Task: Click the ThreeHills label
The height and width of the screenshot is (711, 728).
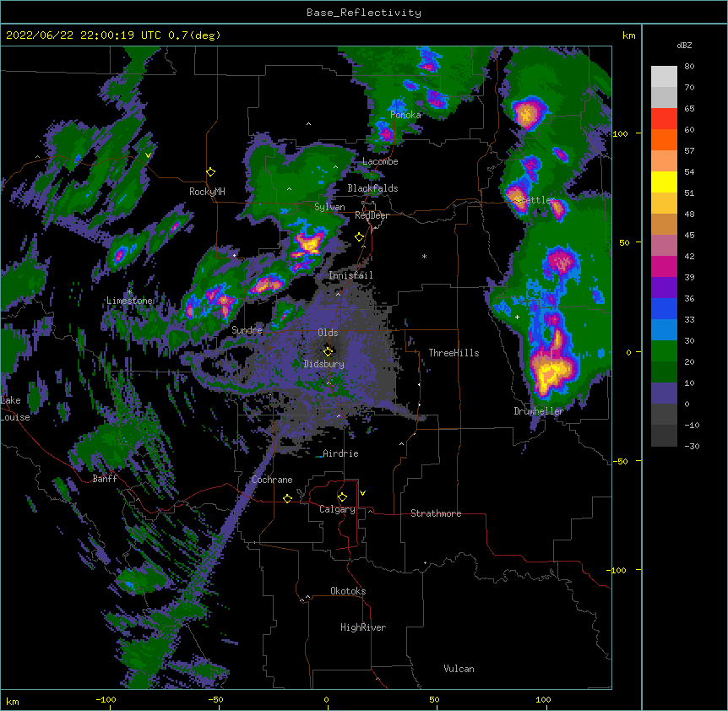Action: click(x=454, y=353)
